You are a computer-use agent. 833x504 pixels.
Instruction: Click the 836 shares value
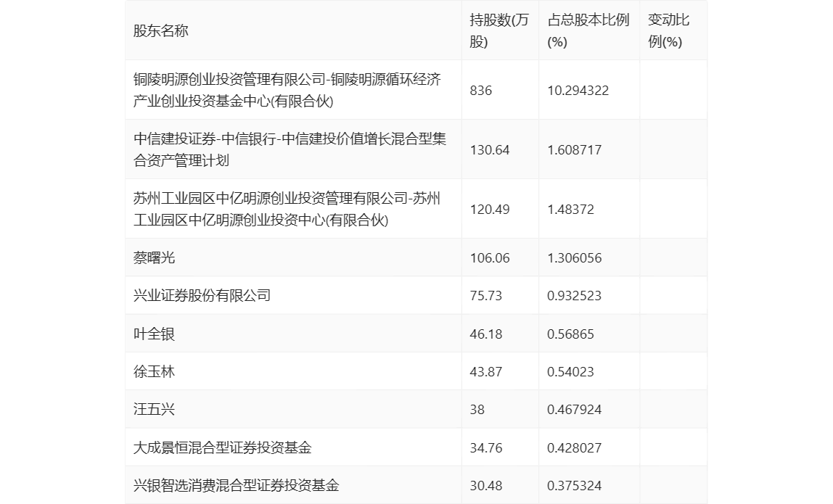[x=481, y=91]
